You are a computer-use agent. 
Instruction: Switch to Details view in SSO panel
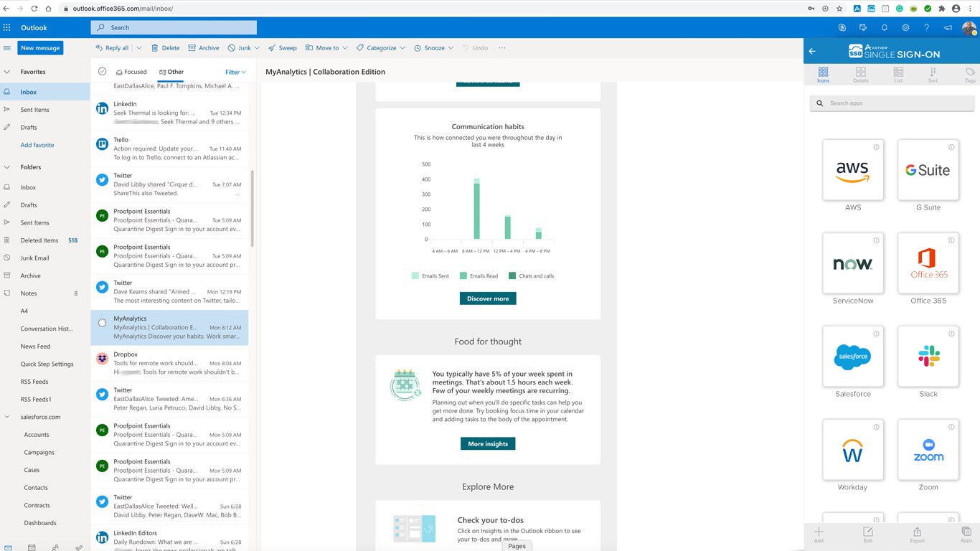(x=860, y=75)
